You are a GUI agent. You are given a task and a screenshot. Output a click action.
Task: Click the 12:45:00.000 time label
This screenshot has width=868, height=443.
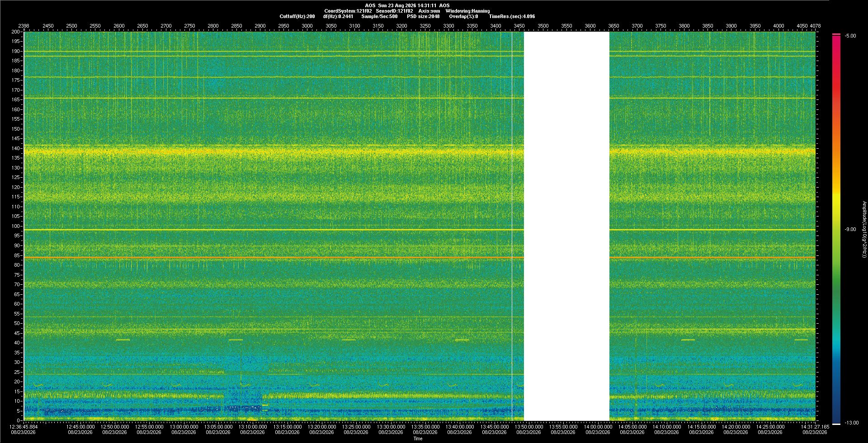(x=80, y=426)
